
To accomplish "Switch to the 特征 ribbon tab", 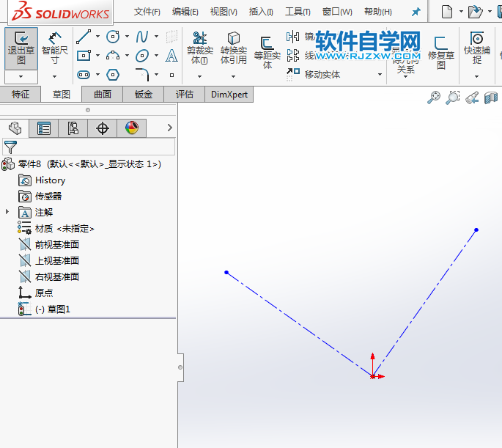I will [21, 94].
